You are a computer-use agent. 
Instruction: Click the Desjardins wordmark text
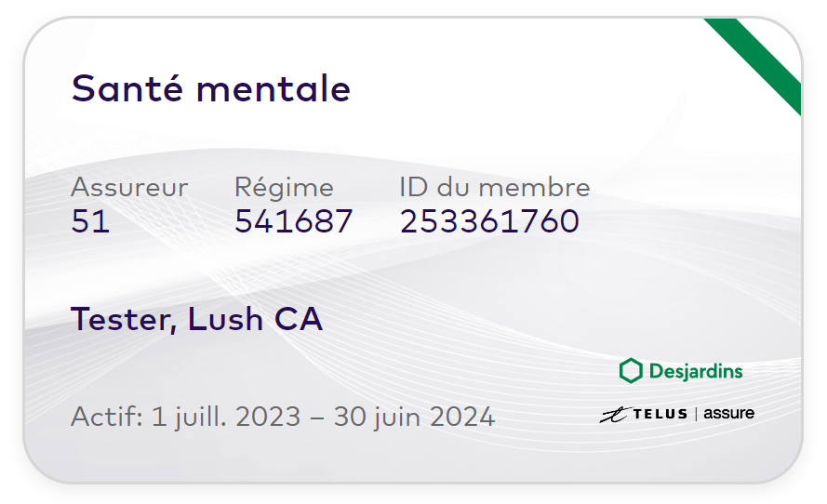point(696,372)
